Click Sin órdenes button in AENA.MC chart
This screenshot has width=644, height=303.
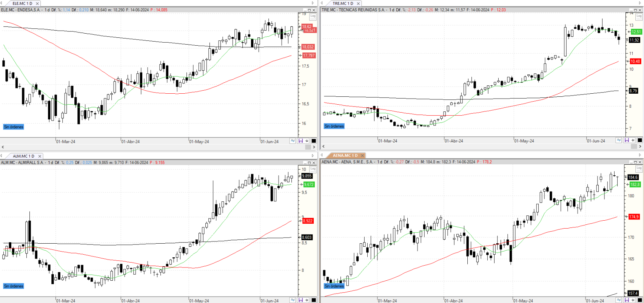point(334,286)
